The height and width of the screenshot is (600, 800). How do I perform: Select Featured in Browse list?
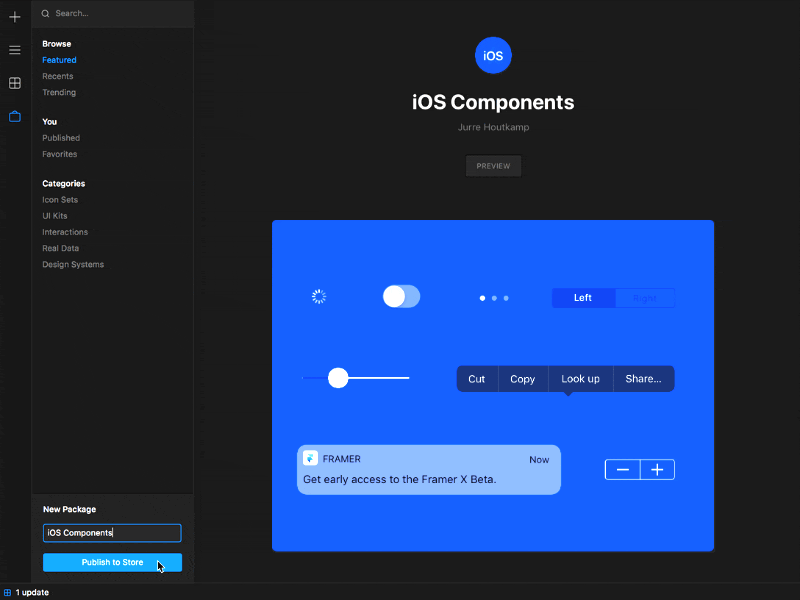59,60
